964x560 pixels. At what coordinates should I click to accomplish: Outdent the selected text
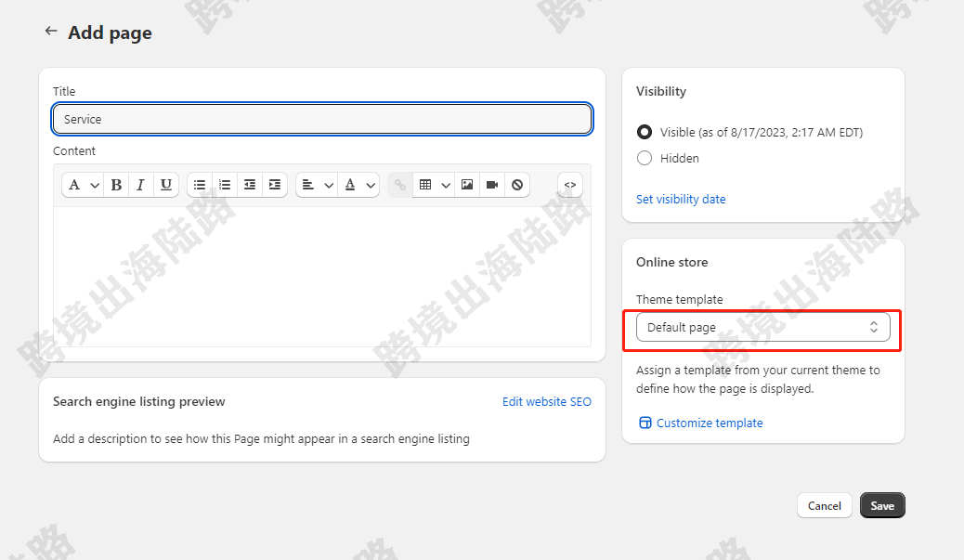250,185
